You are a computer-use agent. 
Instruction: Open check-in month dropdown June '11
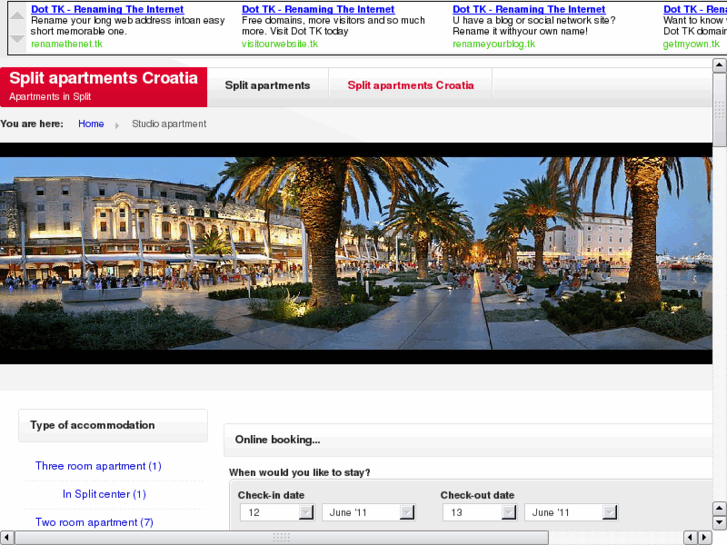point(369,512)
